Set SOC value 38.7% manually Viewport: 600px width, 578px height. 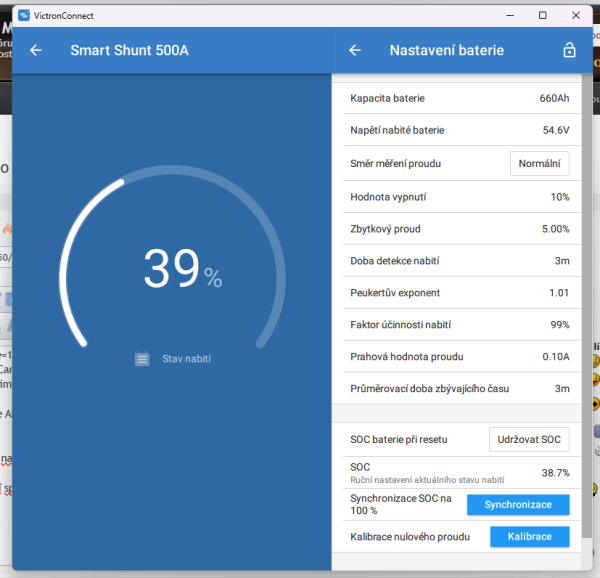(x=460, y=473)
